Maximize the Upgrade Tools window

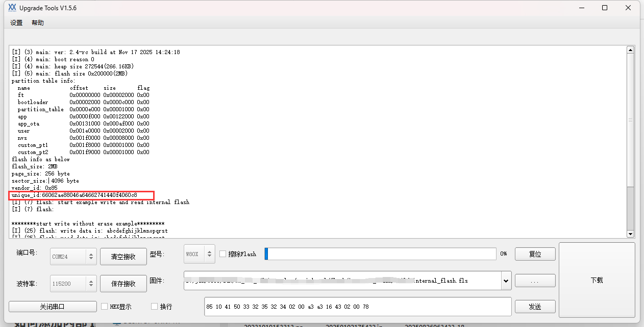tap(605, 8)
